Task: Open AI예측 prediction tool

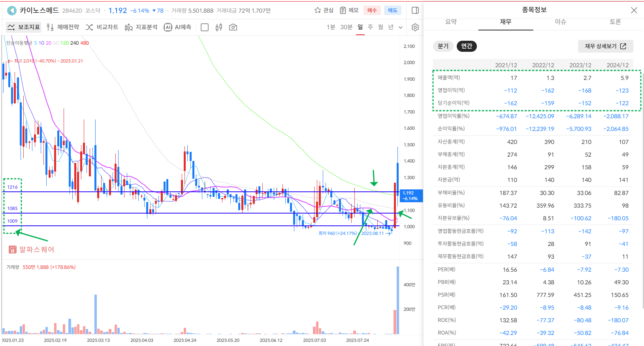Action: (x=177, y=27)
